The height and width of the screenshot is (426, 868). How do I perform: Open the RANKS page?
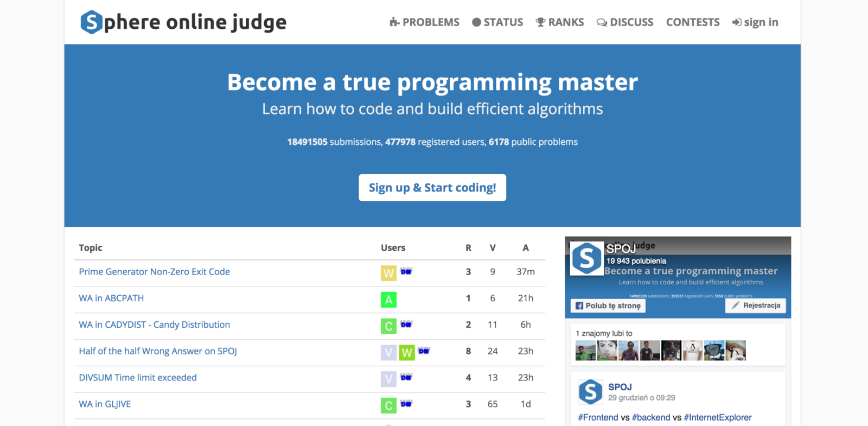560,22
